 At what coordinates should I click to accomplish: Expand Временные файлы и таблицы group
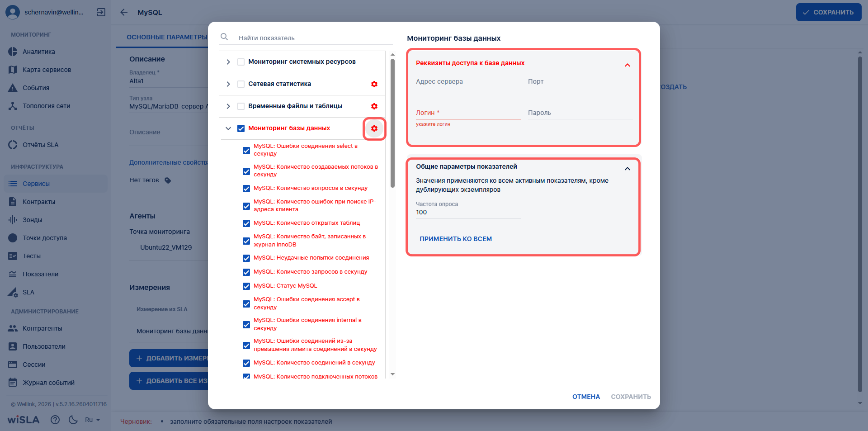coord(228,106)
